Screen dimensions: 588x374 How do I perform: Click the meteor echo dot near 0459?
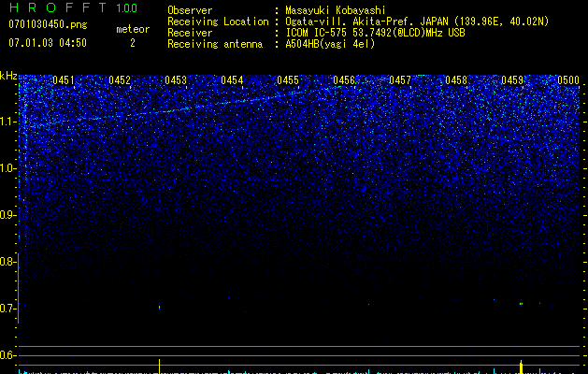coord(521,304)
